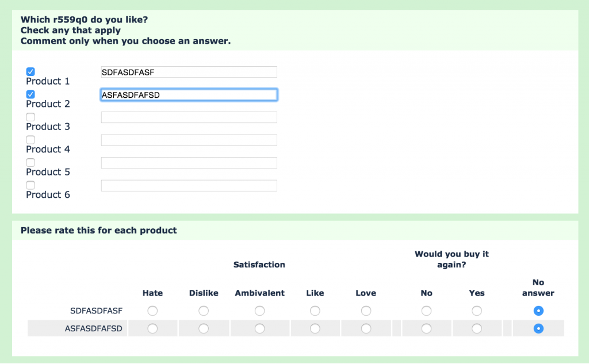This screenshot has height=364, width=589.
Task: Select Yes buy again for SDFASDFASF
Action: pos(477,311)
